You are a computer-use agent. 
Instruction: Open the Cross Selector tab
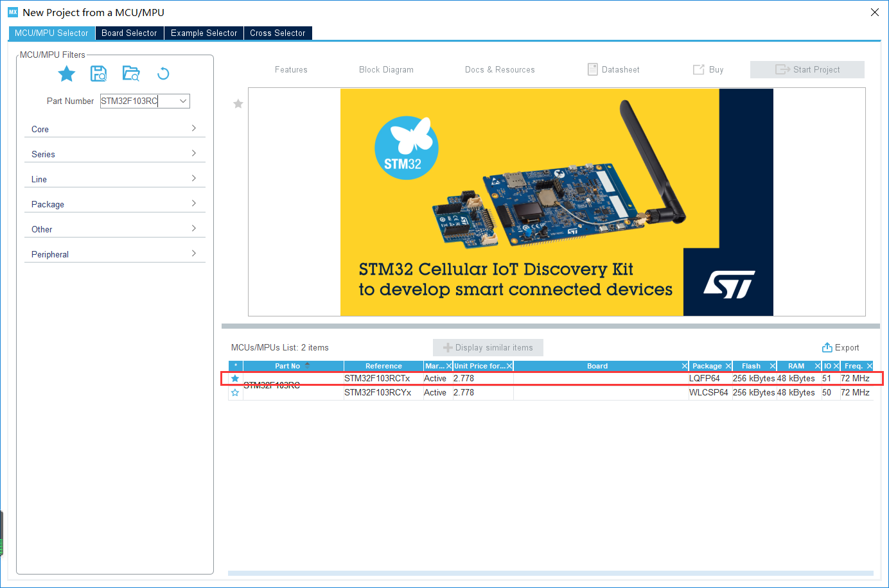coord(277,33)
